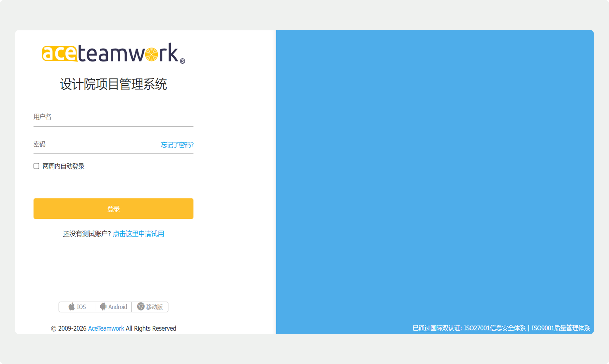Click the aceteamwork logo
609x364 pixels.
pos(113,53)
